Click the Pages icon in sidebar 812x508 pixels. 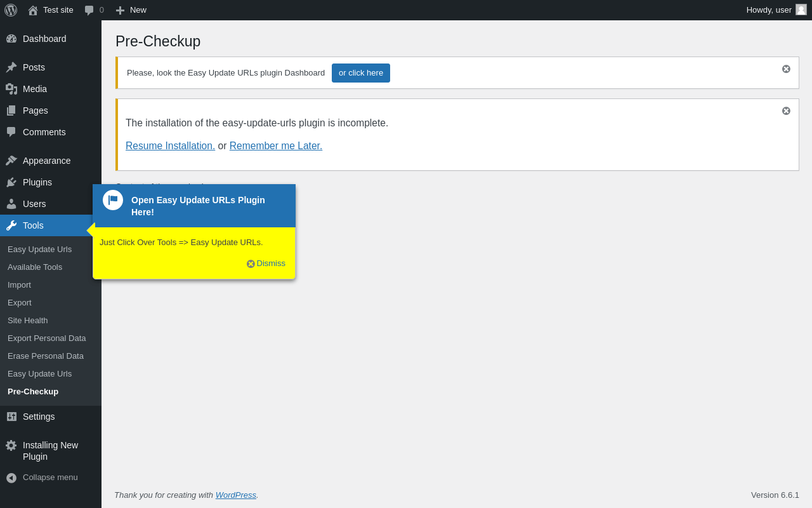[x=11, y=110]
